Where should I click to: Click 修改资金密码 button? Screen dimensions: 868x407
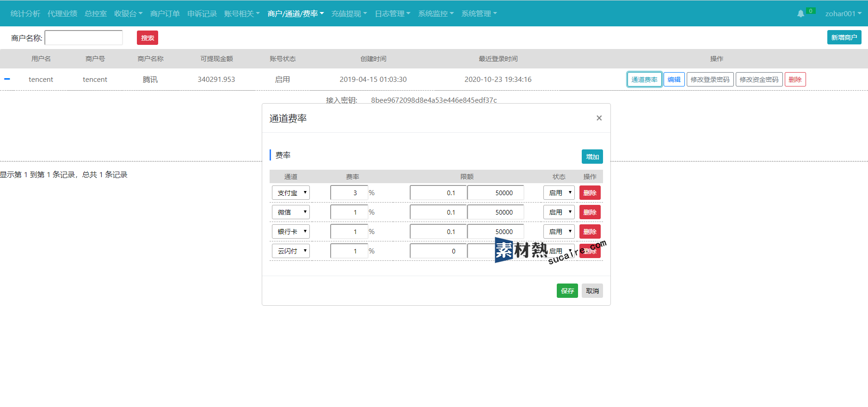pos(759,80)
